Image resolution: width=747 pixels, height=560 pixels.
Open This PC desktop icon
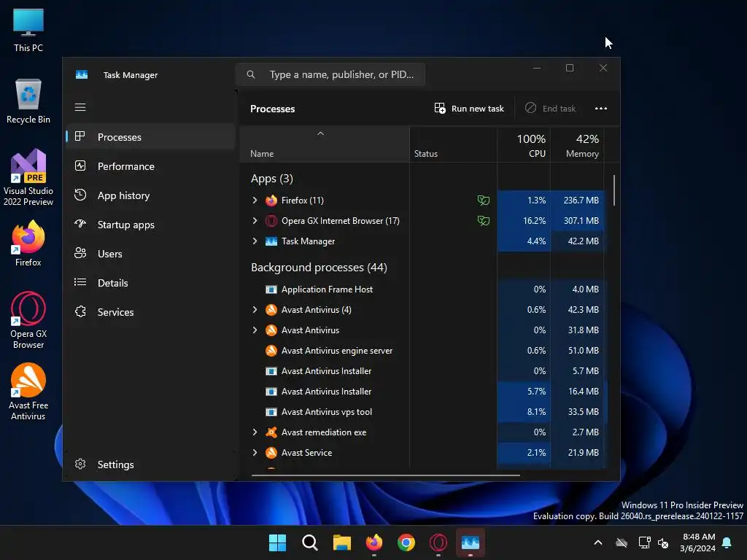point(28,30)
